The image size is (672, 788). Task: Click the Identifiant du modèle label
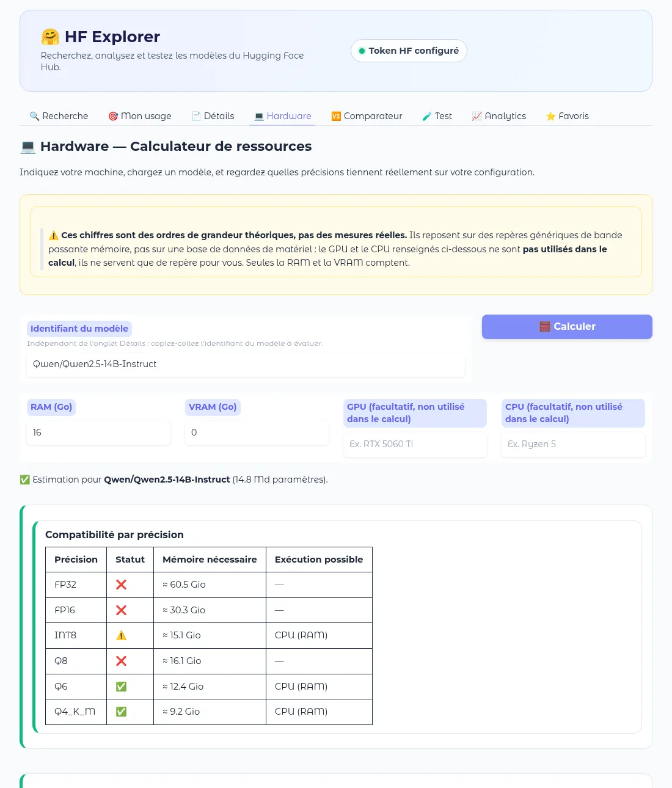79,329
